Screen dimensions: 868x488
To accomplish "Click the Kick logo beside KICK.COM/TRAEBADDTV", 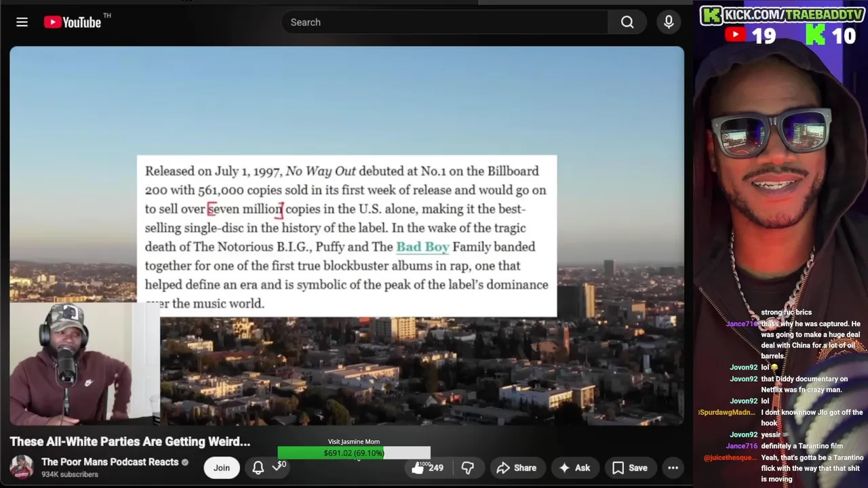I will (x=712, y=15).
